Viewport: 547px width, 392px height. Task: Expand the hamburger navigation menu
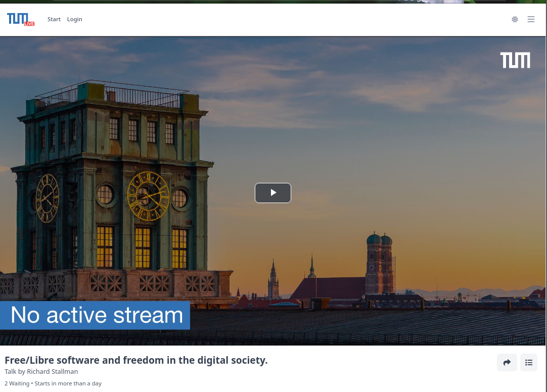pyautogui.click(x=531, y=19)
